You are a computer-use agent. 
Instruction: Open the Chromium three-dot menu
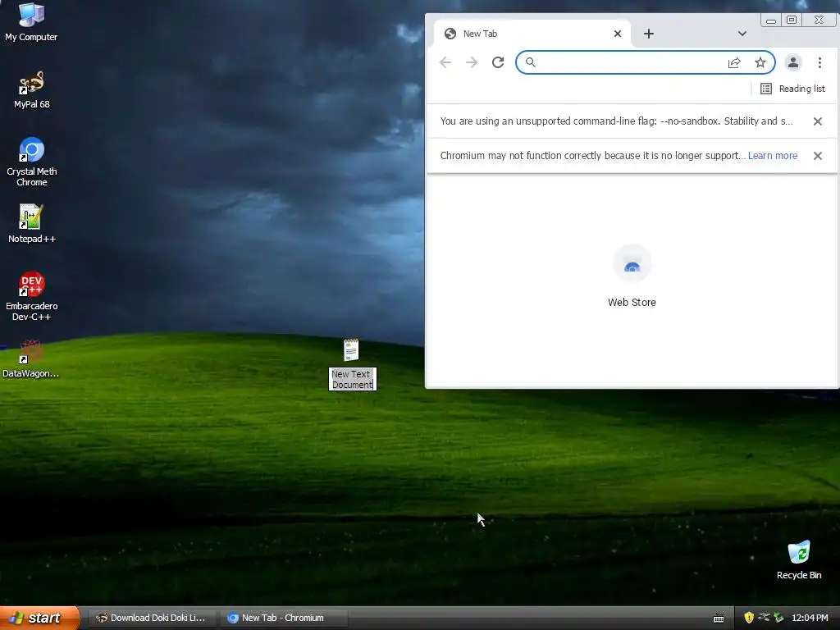819,62
